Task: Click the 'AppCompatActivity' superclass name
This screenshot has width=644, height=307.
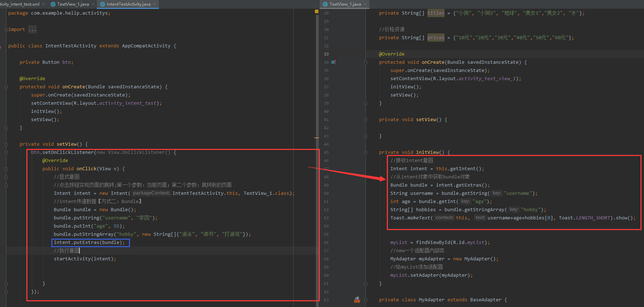Action: [146, 46]
